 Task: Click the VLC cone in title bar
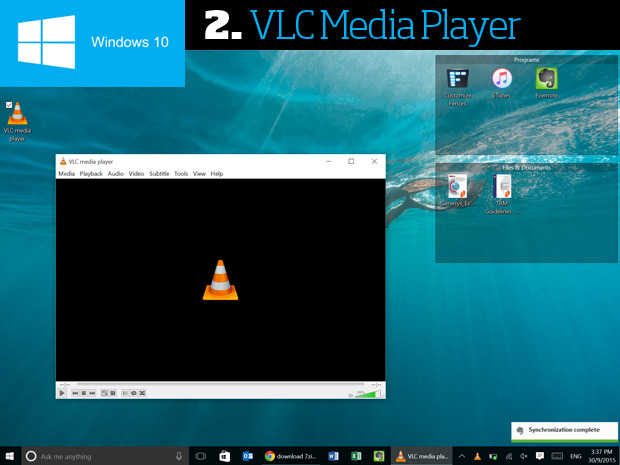(63, 161)
